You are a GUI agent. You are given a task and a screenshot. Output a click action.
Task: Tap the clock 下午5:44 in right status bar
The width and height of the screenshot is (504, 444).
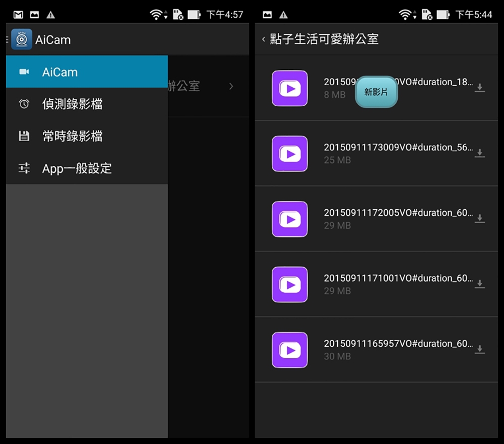473,15
